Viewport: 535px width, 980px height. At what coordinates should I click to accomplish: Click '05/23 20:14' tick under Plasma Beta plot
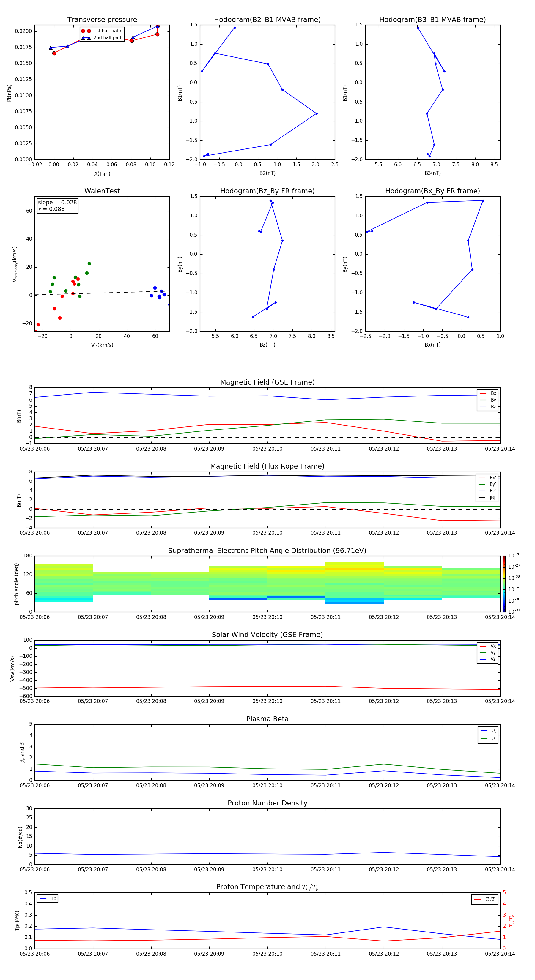tap(500, 785)
